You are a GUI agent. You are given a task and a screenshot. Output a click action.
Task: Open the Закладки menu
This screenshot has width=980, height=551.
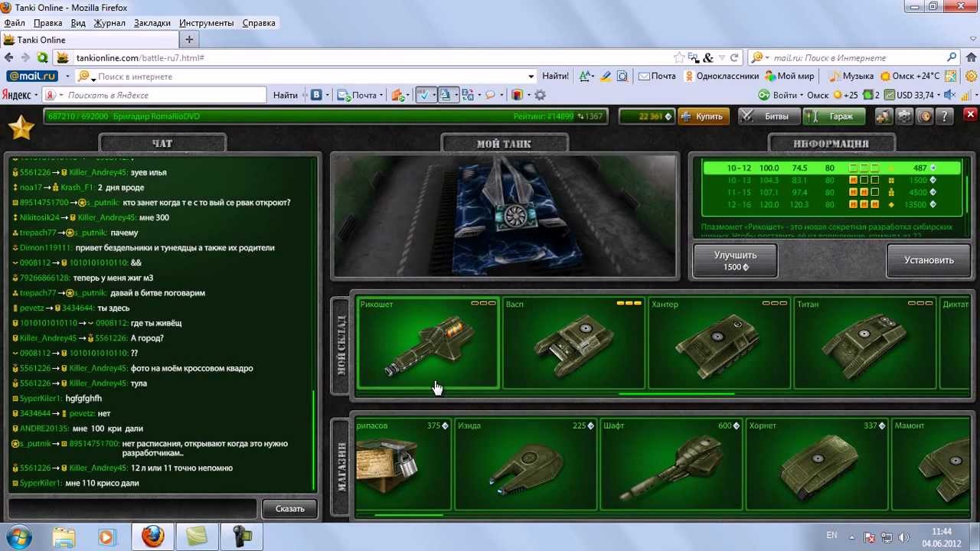coord(152,23)
